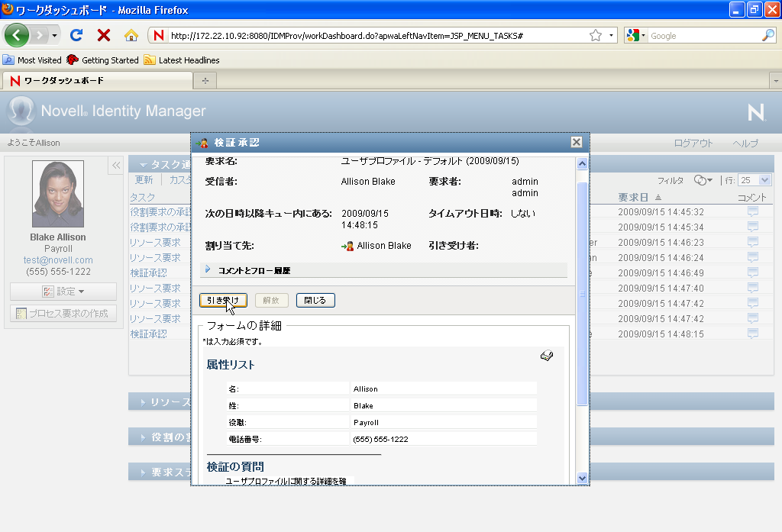The width and height of the screenshot is (782, 532).
Task: Click the dialog scroll up arrow
Action: pyautogui.click(x=582, y=164)
